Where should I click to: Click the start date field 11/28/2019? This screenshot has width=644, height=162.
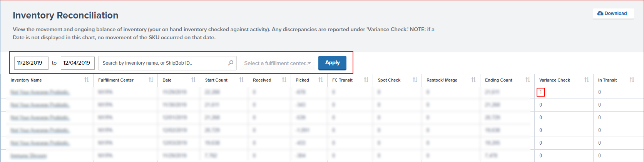pos(31,63)
